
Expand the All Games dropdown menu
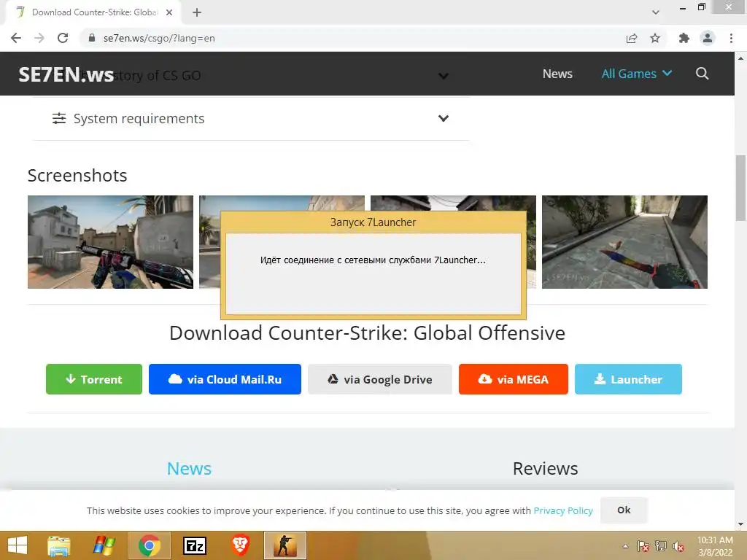pos(636,74)
